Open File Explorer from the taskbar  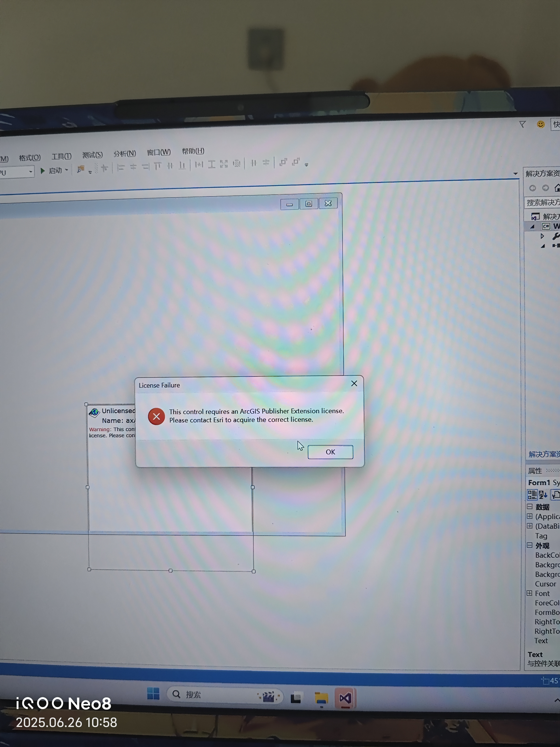point(321,698)
